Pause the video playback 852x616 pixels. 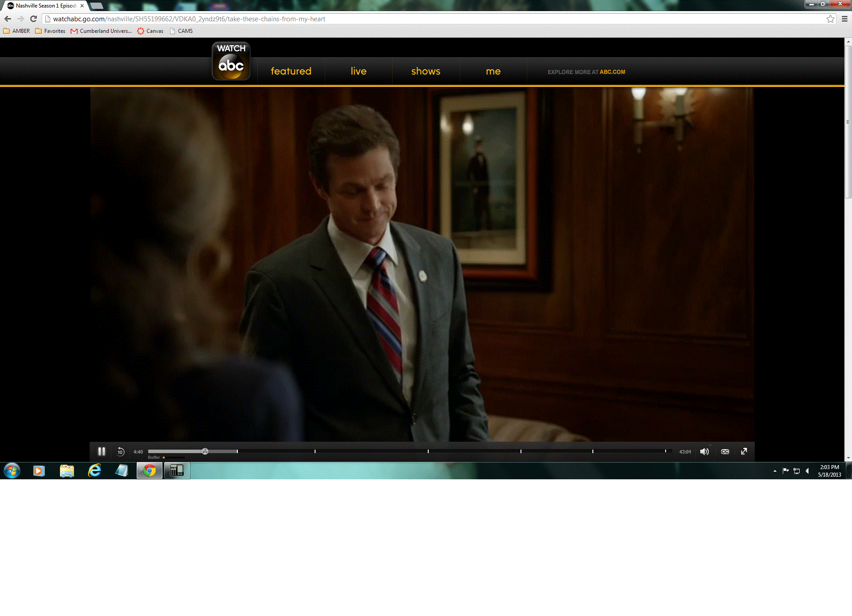click(102, 451)
